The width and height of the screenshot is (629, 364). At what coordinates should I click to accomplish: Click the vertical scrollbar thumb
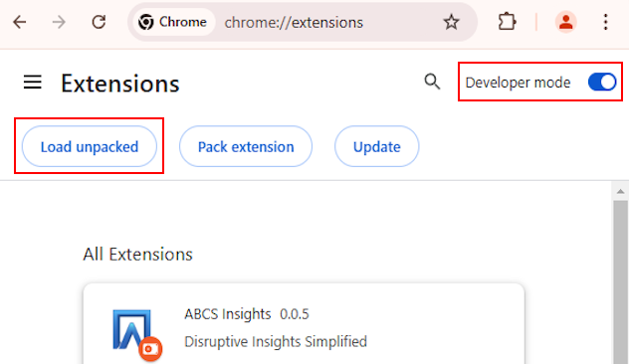click(621, 280)
